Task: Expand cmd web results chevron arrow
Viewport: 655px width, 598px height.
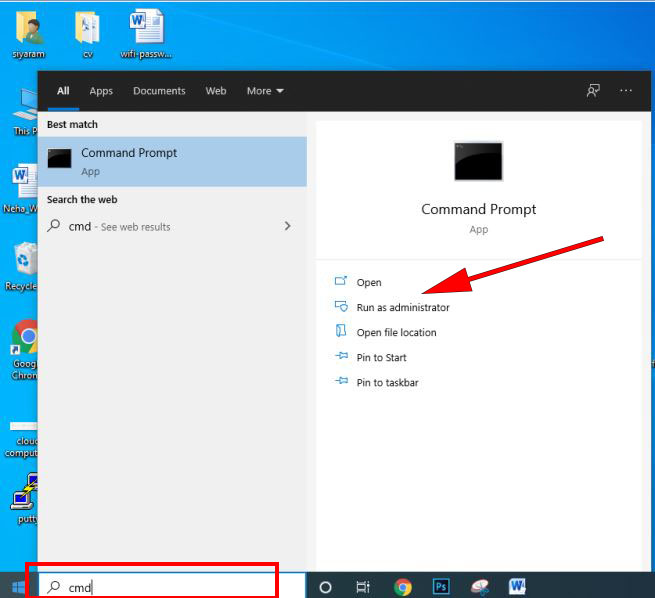Action: click(x=287, y=227)
